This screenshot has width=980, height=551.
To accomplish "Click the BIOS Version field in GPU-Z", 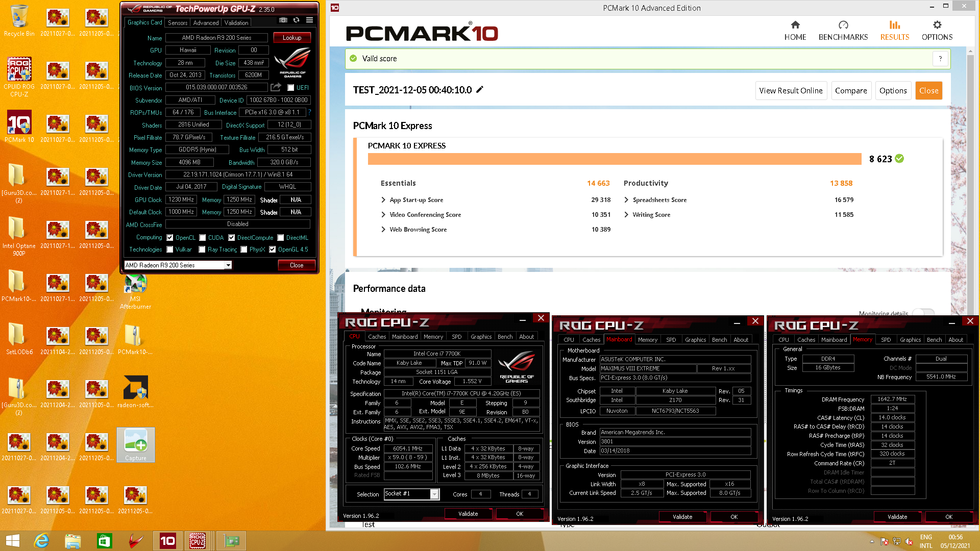I will [x=216, y=88].
